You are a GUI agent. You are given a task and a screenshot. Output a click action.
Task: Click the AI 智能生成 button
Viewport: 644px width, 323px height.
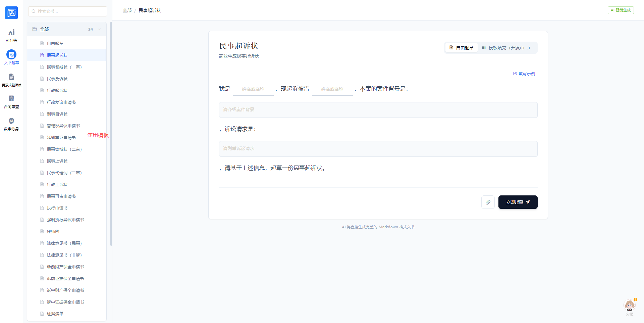point(621,10)
